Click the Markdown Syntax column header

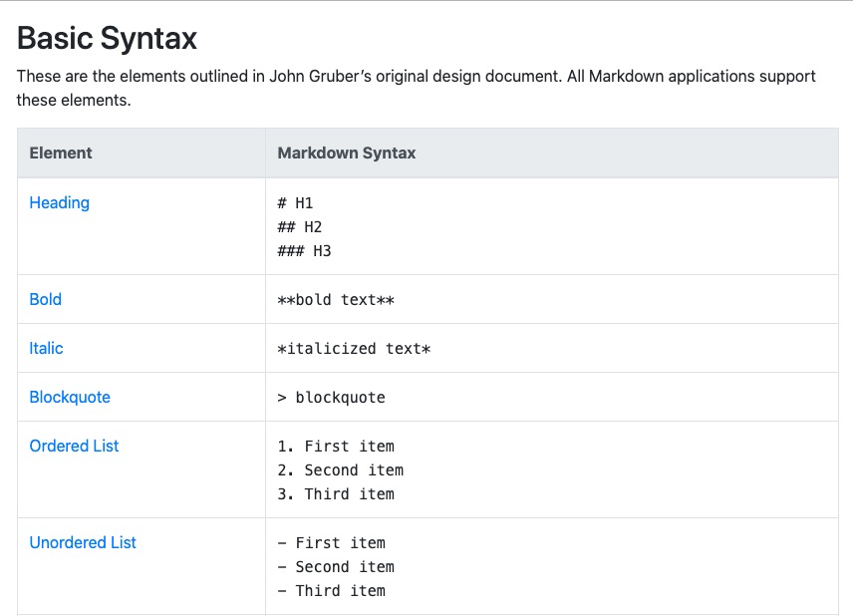pyautogui.click(x=347, y=153)
